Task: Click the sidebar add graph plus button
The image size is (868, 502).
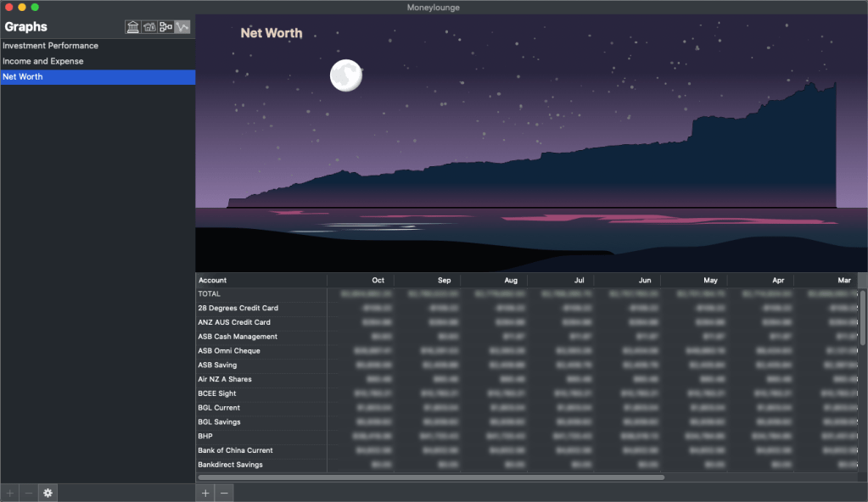Action: (x=10, y=493)
